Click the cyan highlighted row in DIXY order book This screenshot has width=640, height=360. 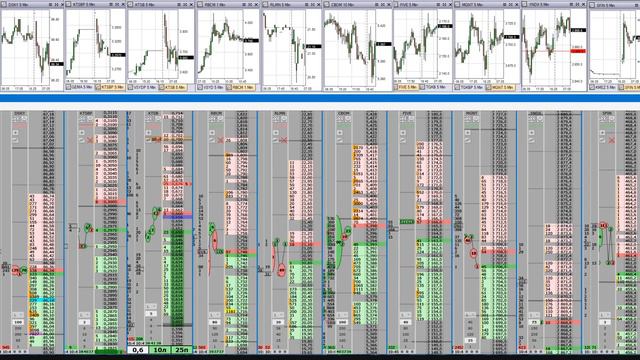click(x=42, y=300)
